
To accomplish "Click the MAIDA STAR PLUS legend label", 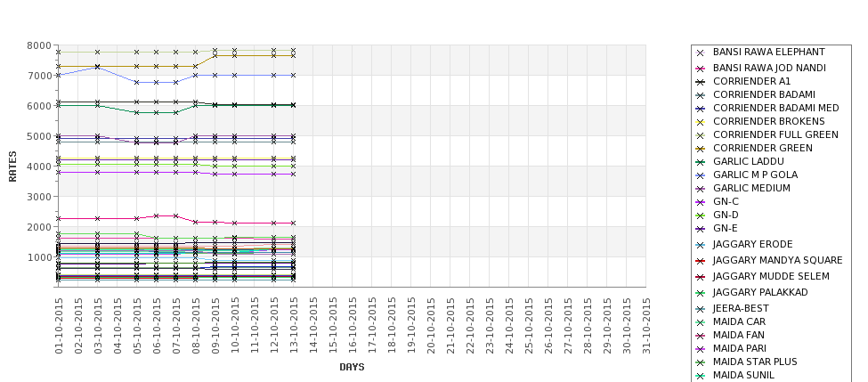I will point(755,362).
